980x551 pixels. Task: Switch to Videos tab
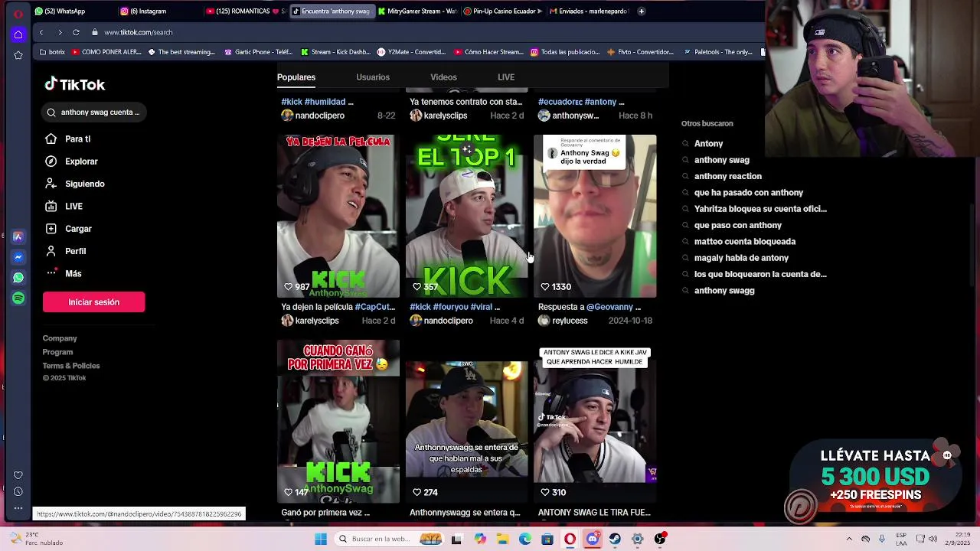[443, 77]
